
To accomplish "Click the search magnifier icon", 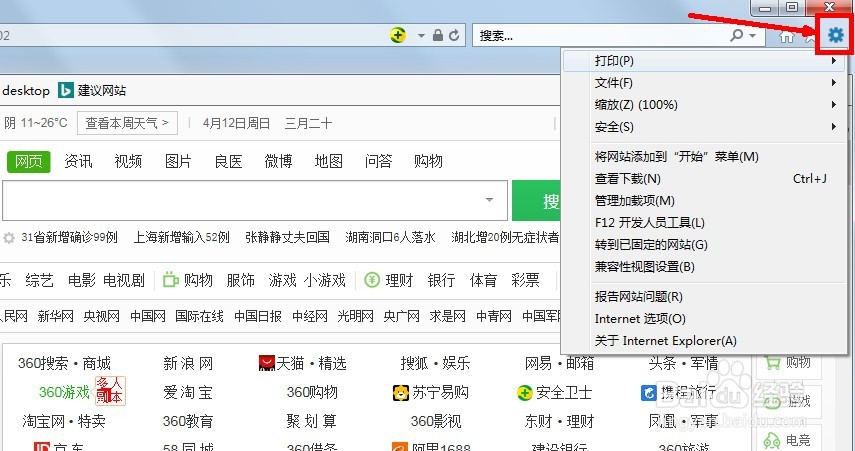I will (736, 35).
